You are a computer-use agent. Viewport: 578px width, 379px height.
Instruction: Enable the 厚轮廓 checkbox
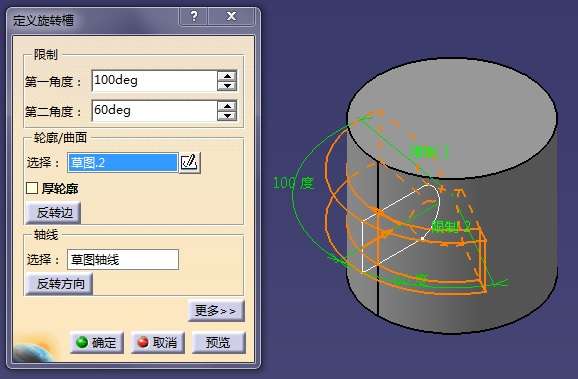coord(32,188)
